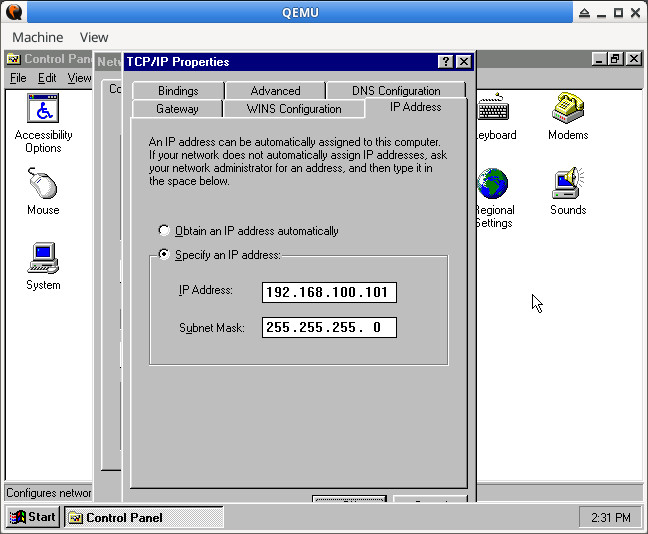Open the Sounds control panel icon

567,185
